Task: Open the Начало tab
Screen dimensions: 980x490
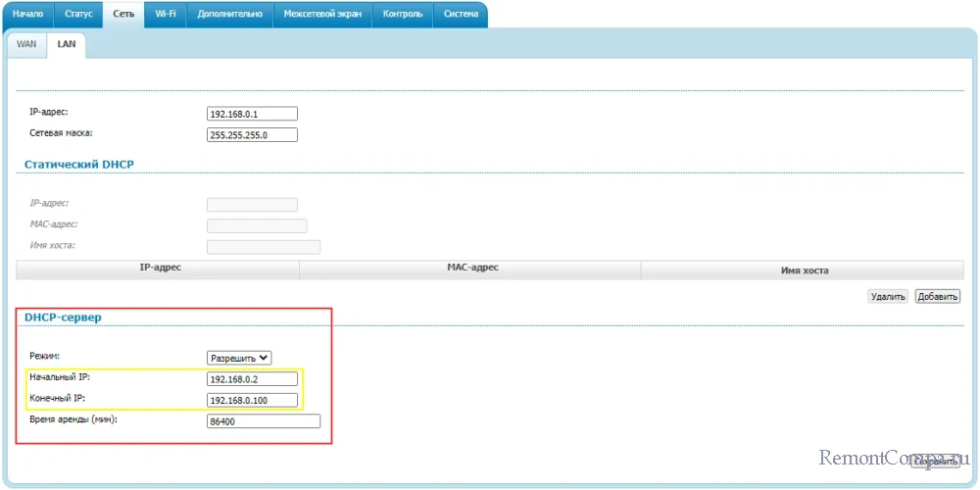Action: click(27, 15)
